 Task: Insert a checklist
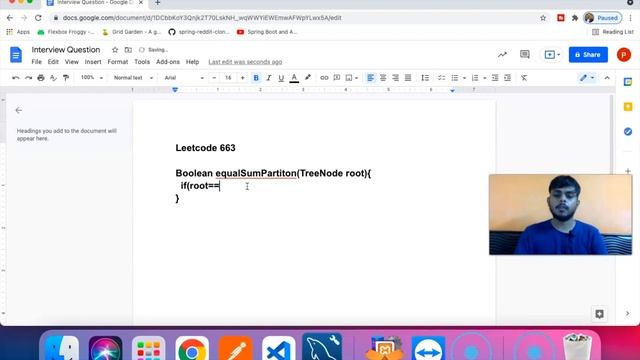pyautogui.click(x=442, y=78)
